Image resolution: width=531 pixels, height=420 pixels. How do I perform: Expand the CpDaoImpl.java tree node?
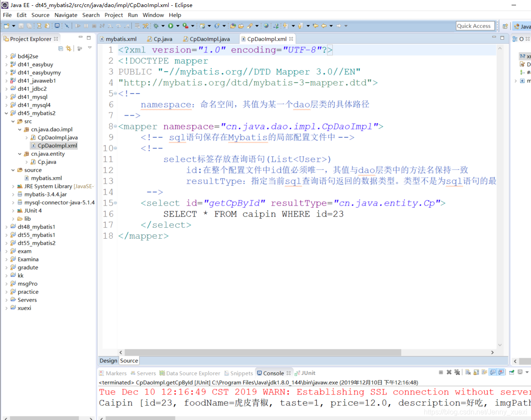tap(26, 138)
